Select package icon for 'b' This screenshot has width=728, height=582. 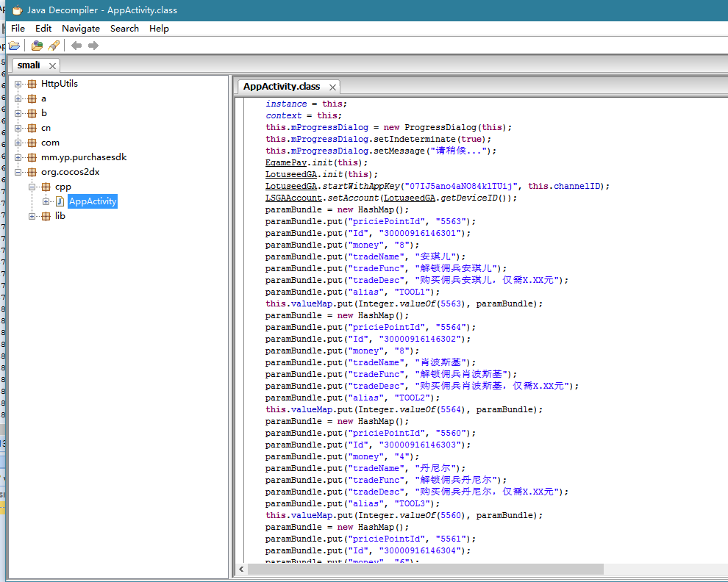(x=32, y=113)
